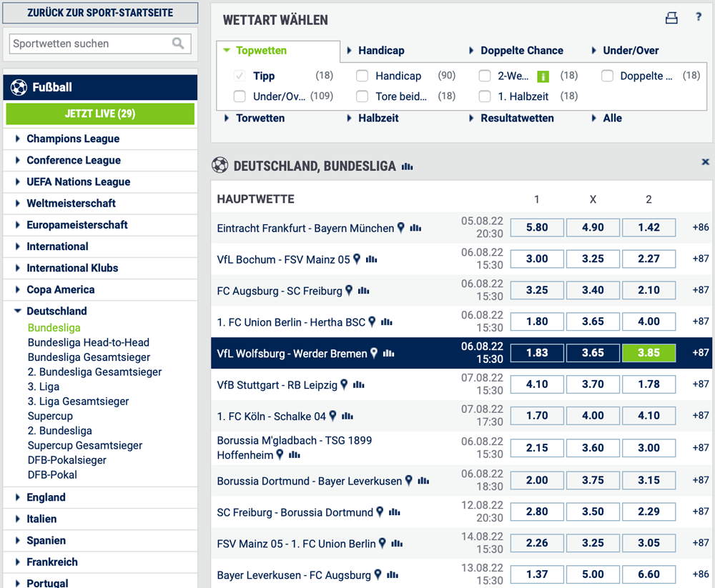
Task: Open stats icon for Bayer Leverkusen - FC Augsburg
Action: coord(393,575)
